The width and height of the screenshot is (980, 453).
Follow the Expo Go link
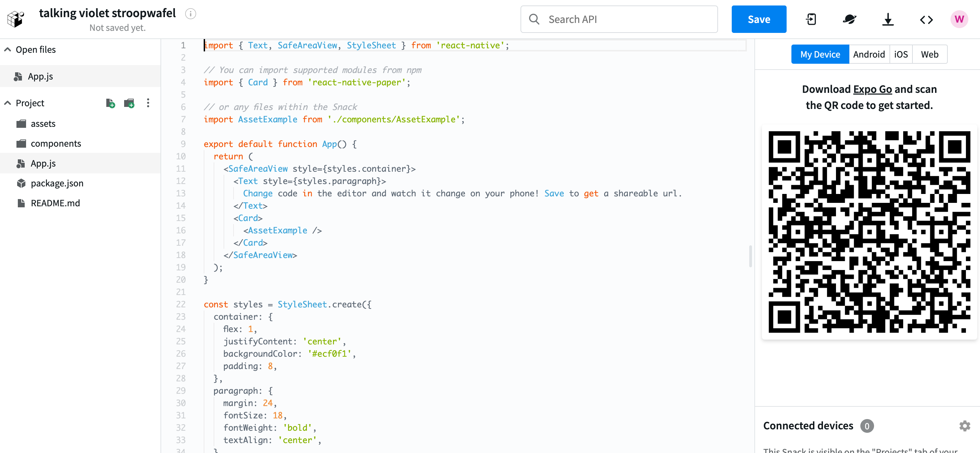[x=872, y=89]
